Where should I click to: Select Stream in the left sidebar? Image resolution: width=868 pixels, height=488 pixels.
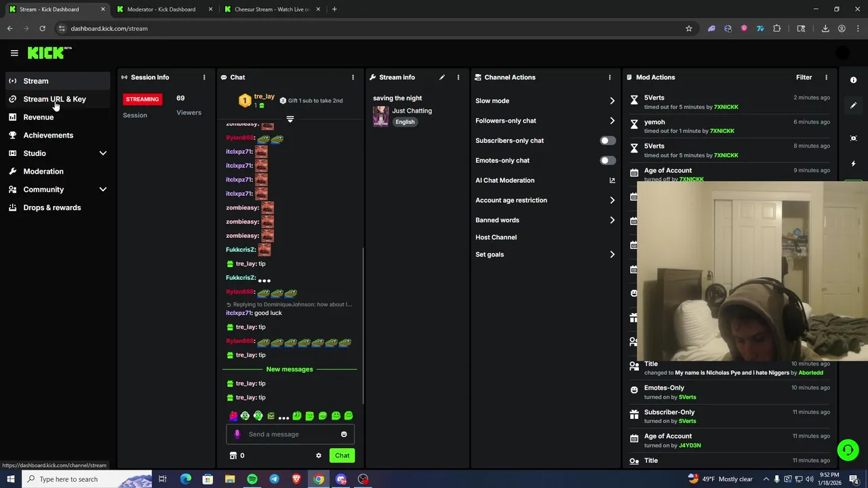(58, 81)
